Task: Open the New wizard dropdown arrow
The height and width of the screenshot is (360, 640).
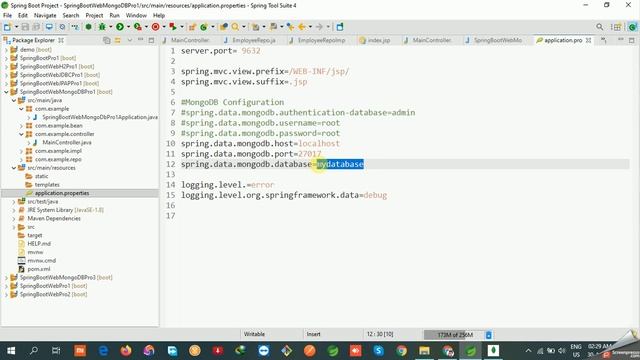Action: pos(16,27)
